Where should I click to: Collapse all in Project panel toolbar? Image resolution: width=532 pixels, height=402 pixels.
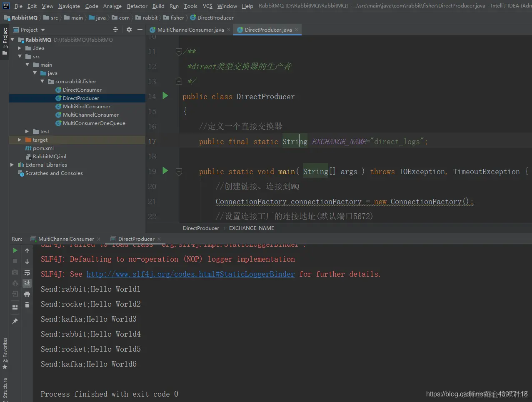115,30
